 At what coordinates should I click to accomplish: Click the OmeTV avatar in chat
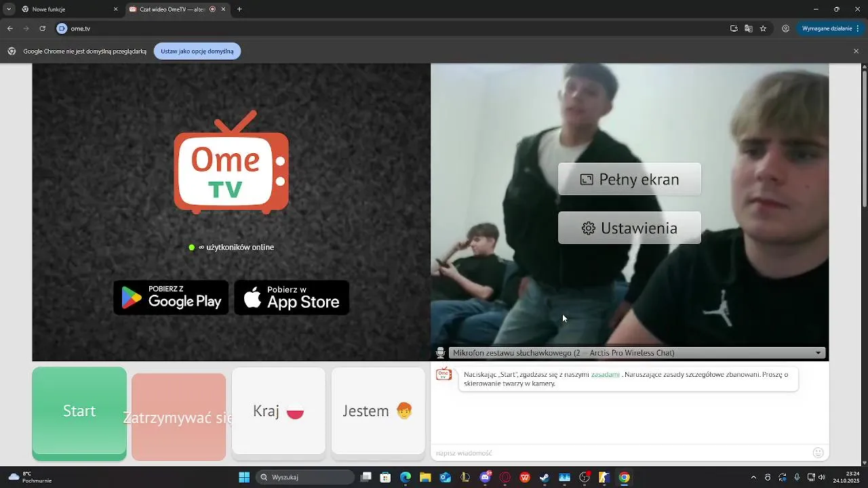(443, 374)
